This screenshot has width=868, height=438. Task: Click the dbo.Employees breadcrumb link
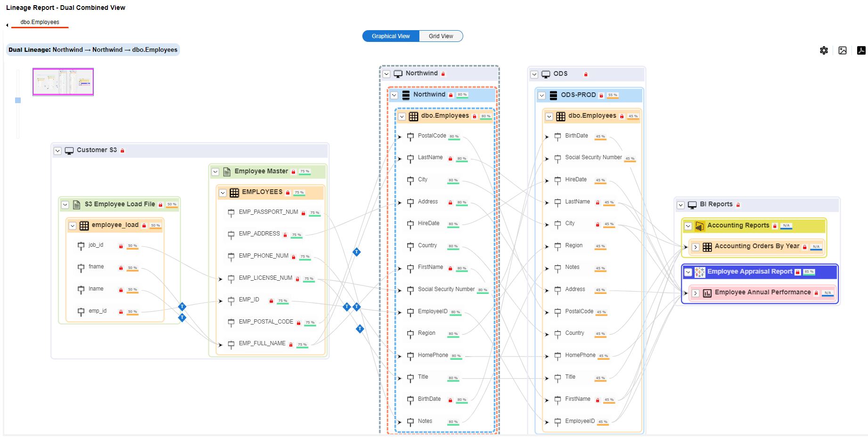(40, 22)
